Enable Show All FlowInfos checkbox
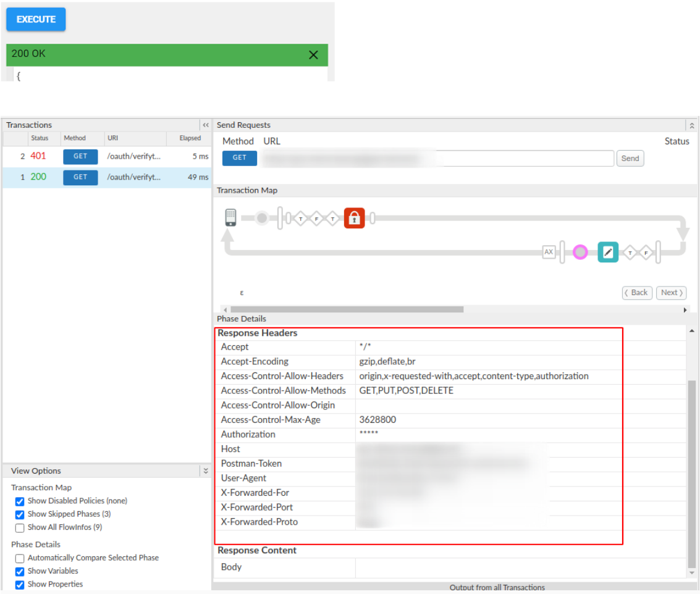The image size is (700, 594). [20, 528]
